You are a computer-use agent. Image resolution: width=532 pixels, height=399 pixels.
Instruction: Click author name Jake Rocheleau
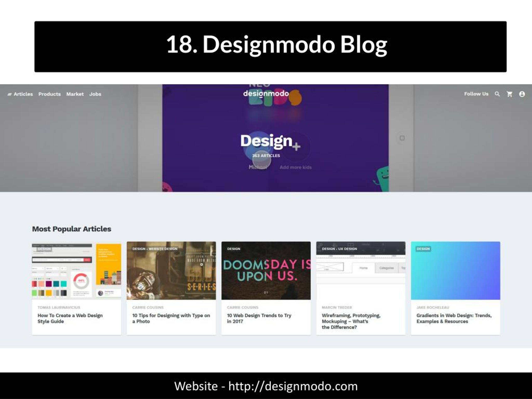433,307
